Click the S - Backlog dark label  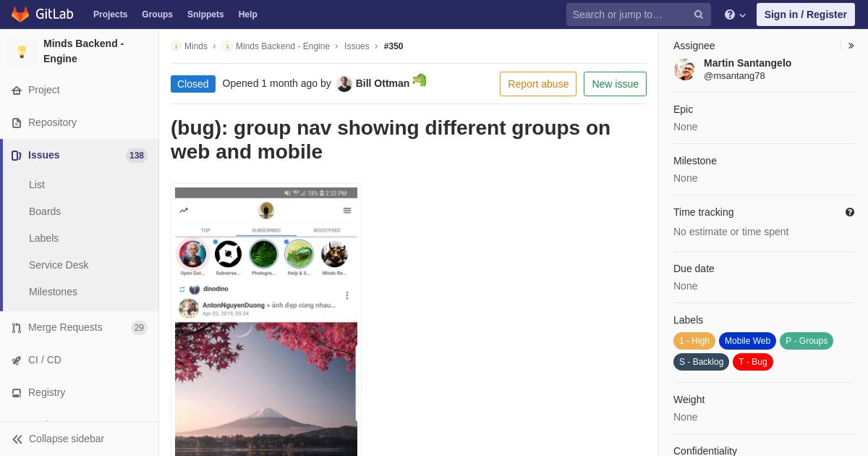tap(701, 362)
